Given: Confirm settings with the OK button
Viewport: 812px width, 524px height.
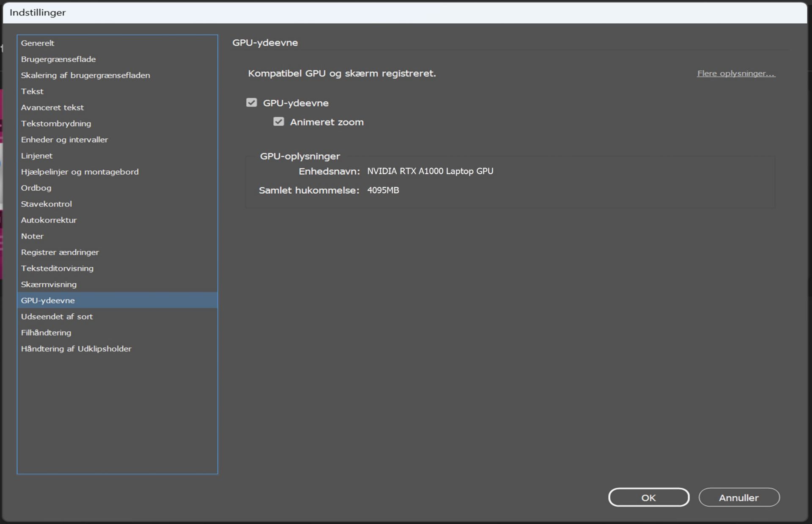Looking at the screenshot, I should (648, 497).
